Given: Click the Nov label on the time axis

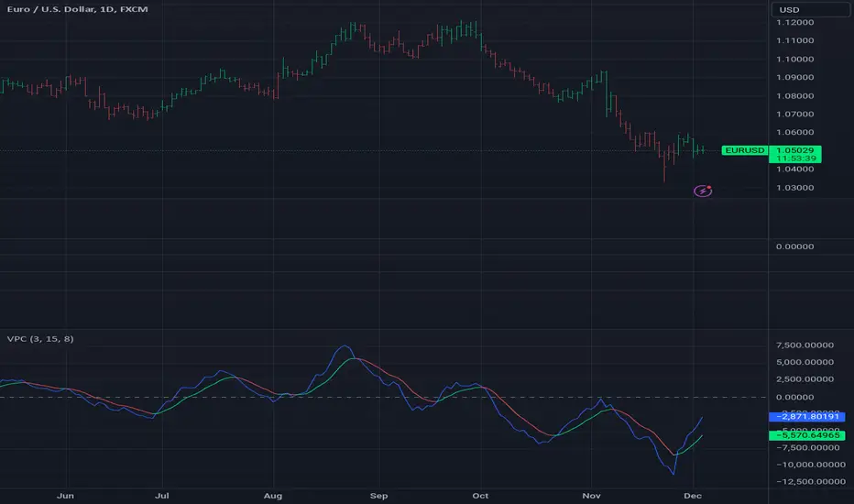Looking at the screenshot, I should tap(591, 494).
